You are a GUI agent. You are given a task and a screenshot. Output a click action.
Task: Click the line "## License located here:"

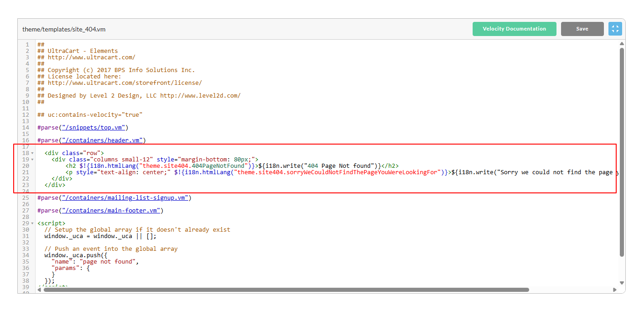coord(79,77)
